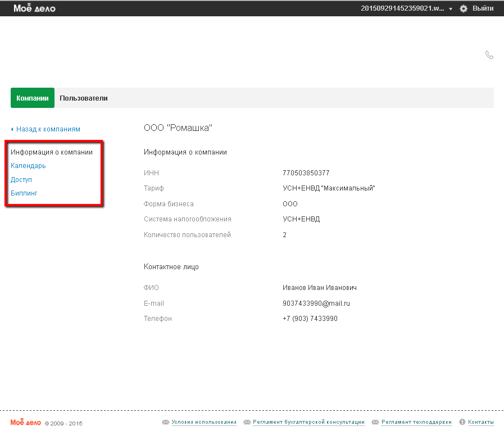Click envelope icon beside Регламент техподдержки

[x=375, y=422]
